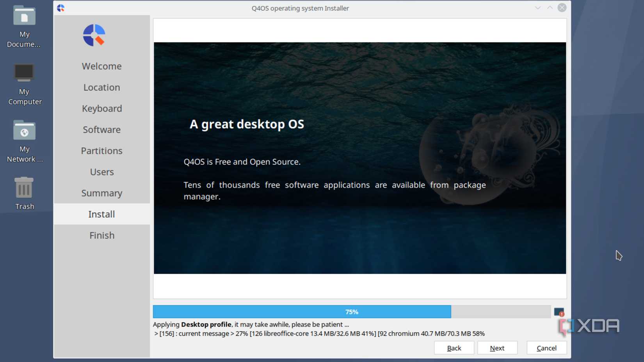Select the Location step in sidebar

click(101, 87)
